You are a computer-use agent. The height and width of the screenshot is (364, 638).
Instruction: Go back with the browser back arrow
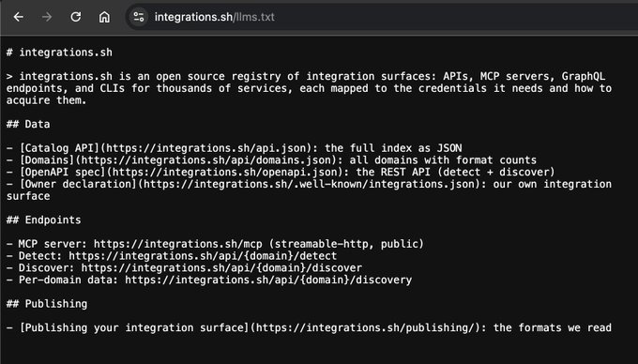(19, 17)
